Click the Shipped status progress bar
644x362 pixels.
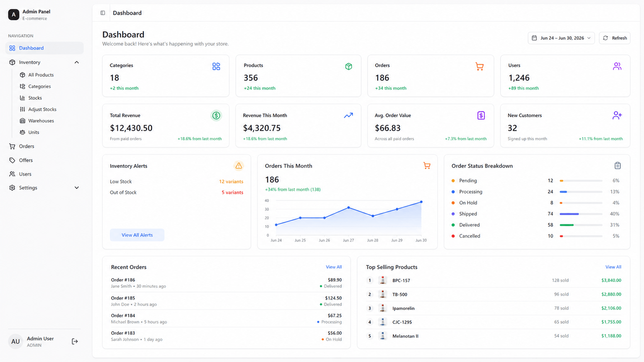[581, 214]
